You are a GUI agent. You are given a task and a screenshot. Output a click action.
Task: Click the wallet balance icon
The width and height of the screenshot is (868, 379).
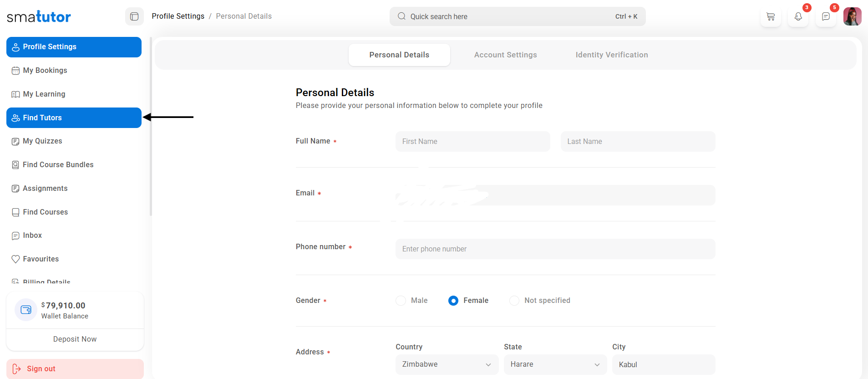[x=26, y=310]
